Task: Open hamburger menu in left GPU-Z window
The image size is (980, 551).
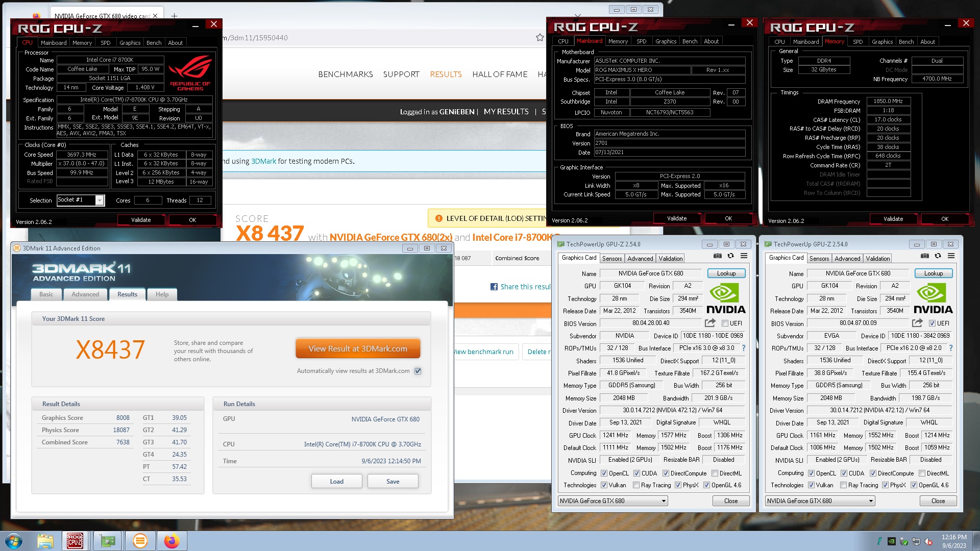Action: point(744,256)
